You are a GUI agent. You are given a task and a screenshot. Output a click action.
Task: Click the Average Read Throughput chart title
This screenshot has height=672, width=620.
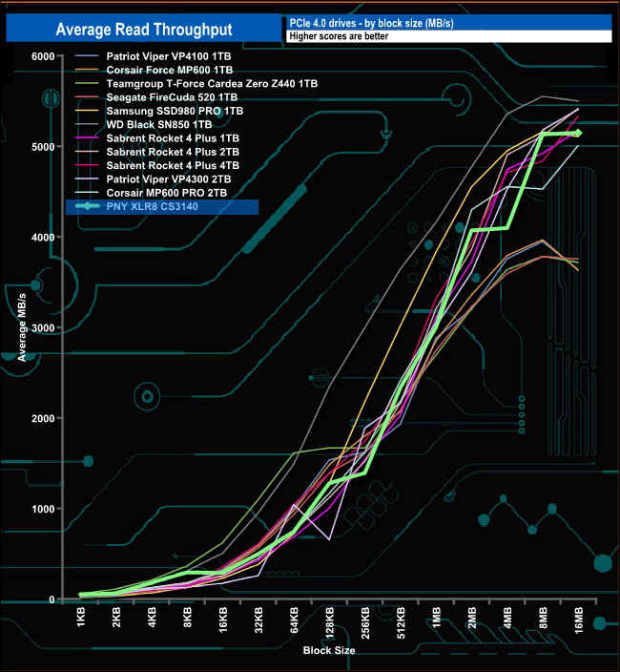click(x=144, y=30)
